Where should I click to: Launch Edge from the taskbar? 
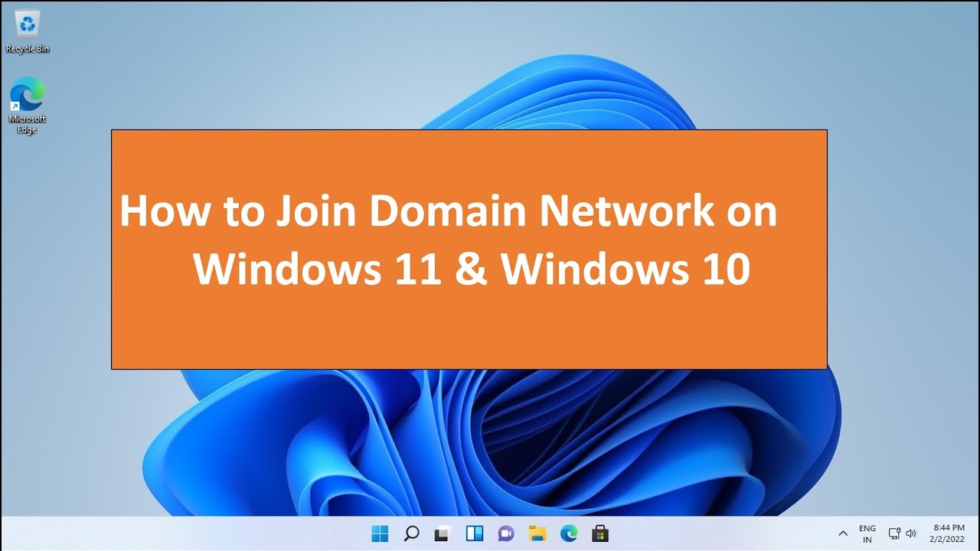[x=569, y=533]
